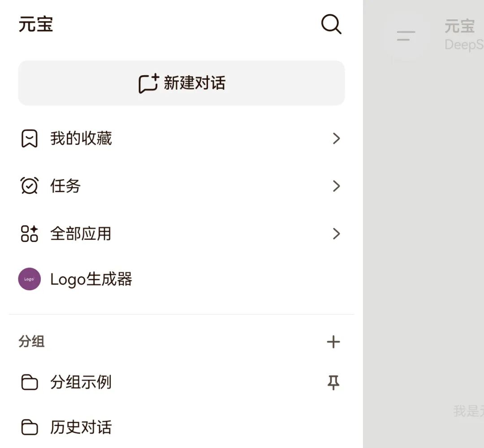Viewport: 484px width, 448px height.
Task: Select the purple Logo生成器 app icon
Action: (x=29, y=279)
